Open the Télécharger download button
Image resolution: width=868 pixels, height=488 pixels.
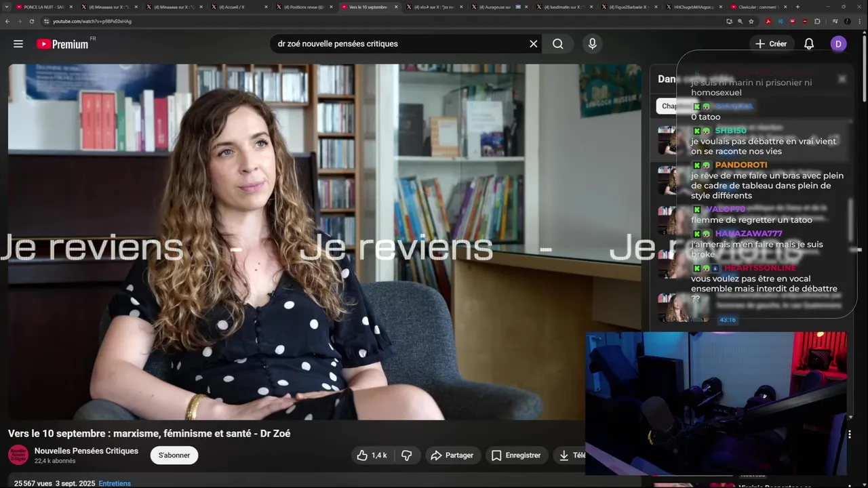pyautogui.click(x=570, y=455)
